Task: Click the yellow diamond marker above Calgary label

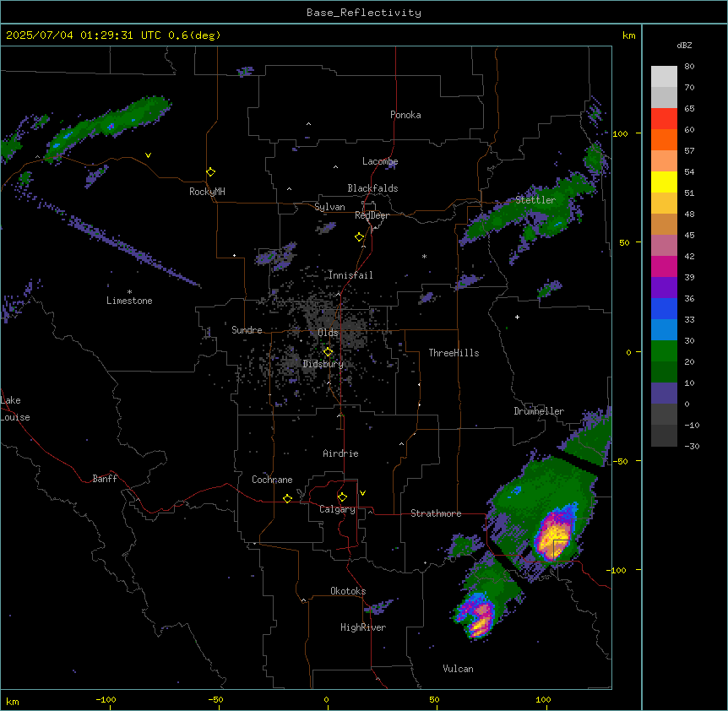Action: point(342,497)
